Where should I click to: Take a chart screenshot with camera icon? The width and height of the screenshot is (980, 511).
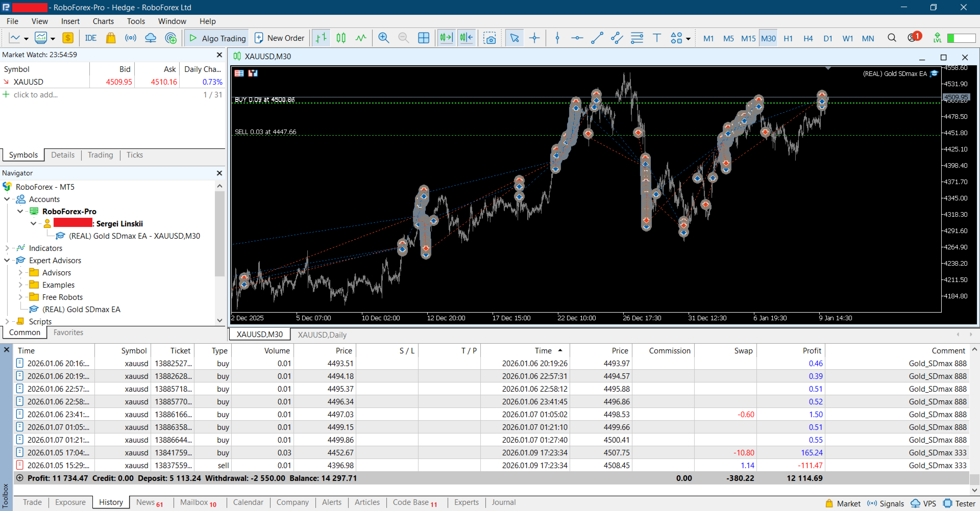489,38
